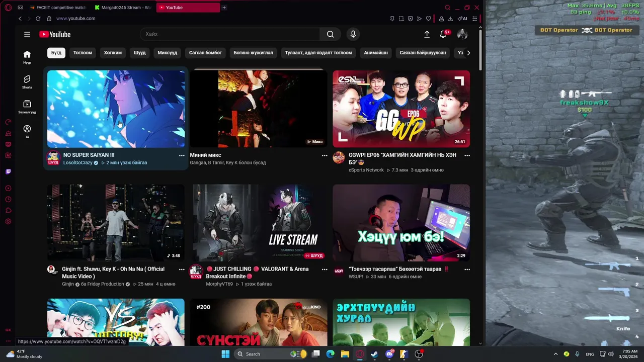The width and height of the screenshot is (644, 362).
Task: Open the account avatar menu
Action: pyautogui.click(x=462, y=34)
